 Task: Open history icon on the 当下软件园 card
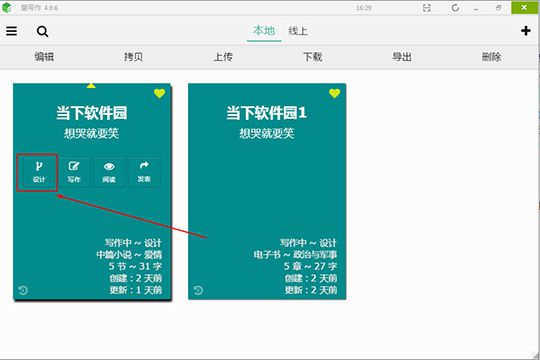[23, 290]
